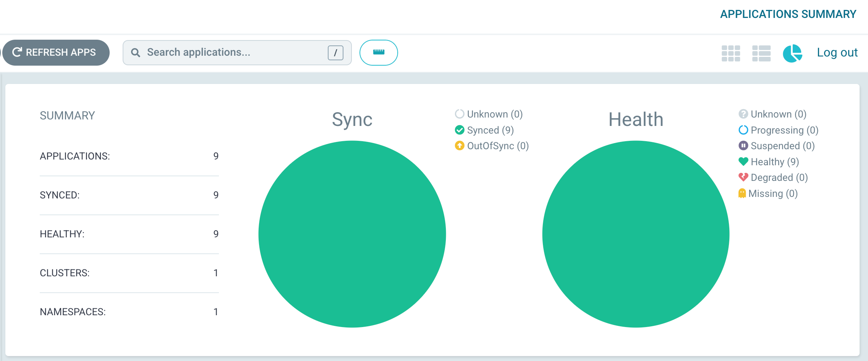
Task: Switch to list view
Action: (x=761, y=53)
